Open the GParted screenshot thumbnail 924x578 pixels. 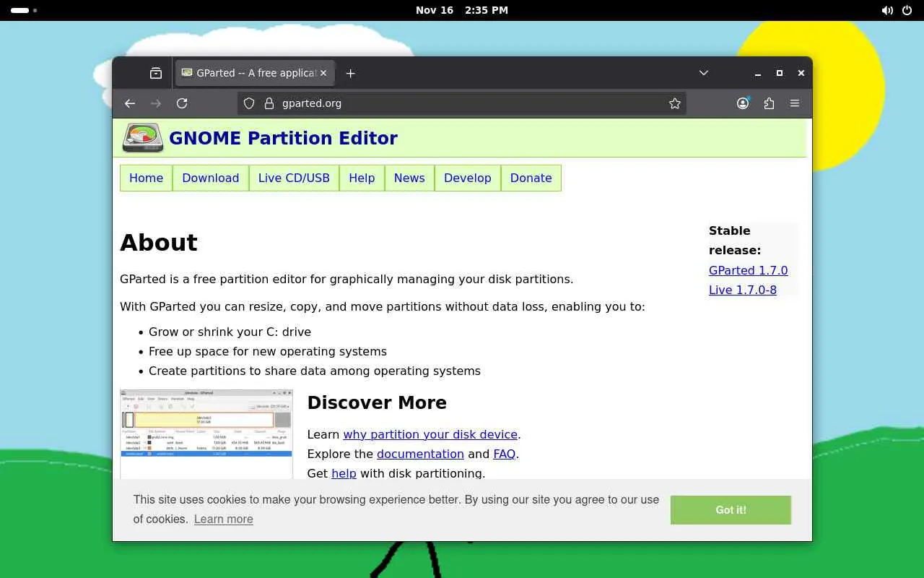(206, 433)
